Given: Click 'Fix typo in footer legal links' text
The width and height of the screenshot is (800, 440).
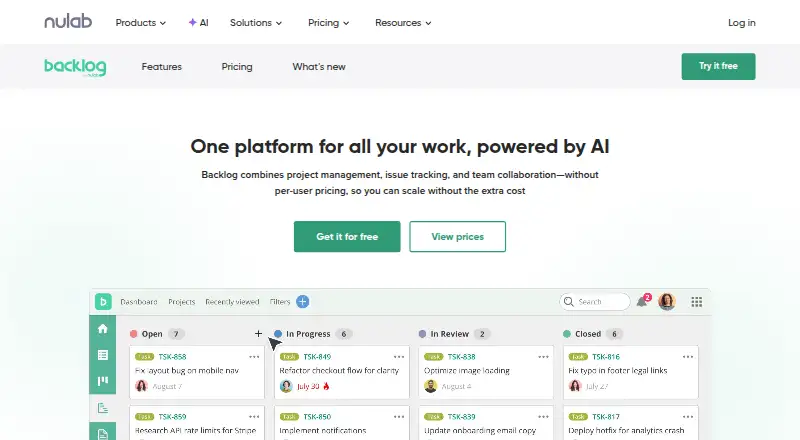Looking at the screenshot, I should click(x=618, y=371).
